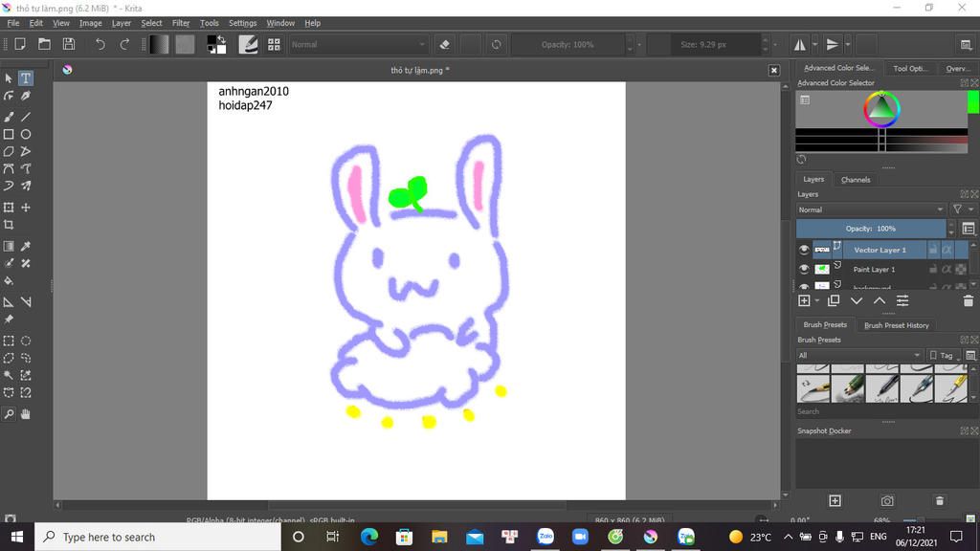Delete the selected layer with trash icon
Viewport: 980px width, 551px height.
pos(969,301)
